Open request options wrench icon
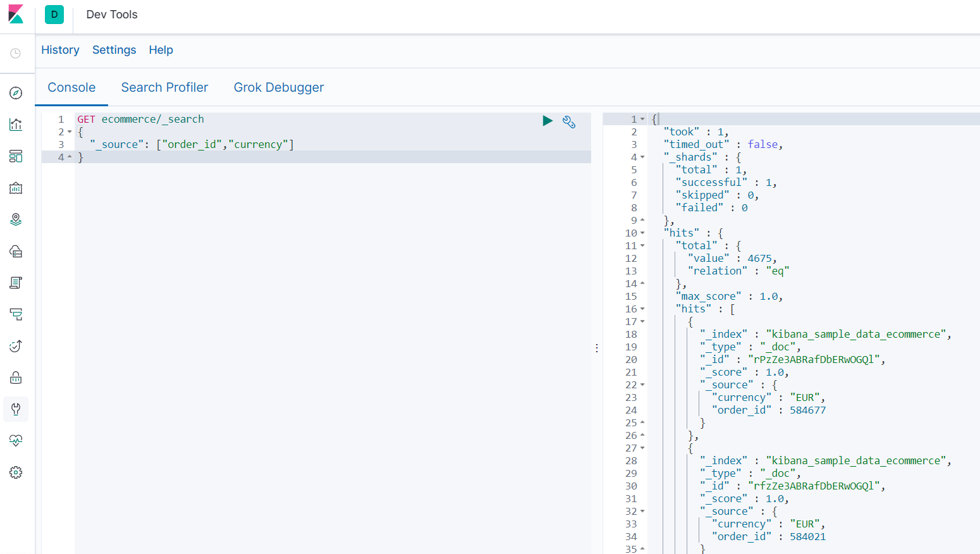This screenshot has width=980, height=554. (569, 122)
